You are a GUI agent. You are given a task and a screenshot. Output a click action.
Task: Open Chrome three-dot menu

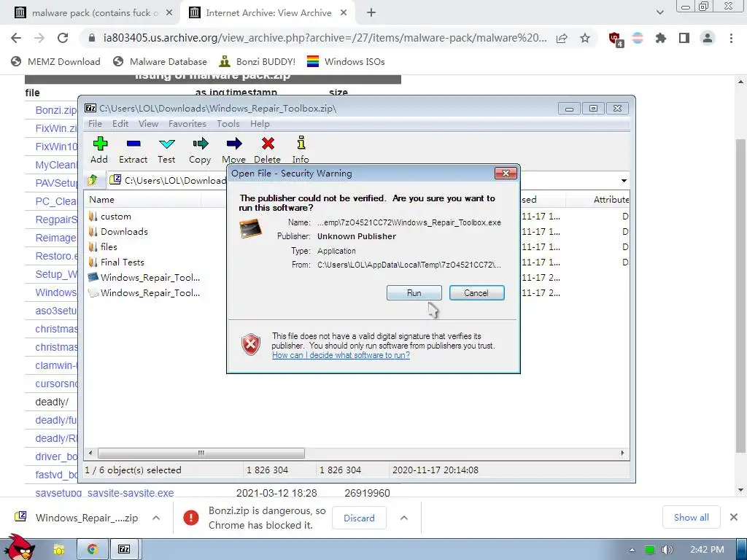[x=731, y=38]
